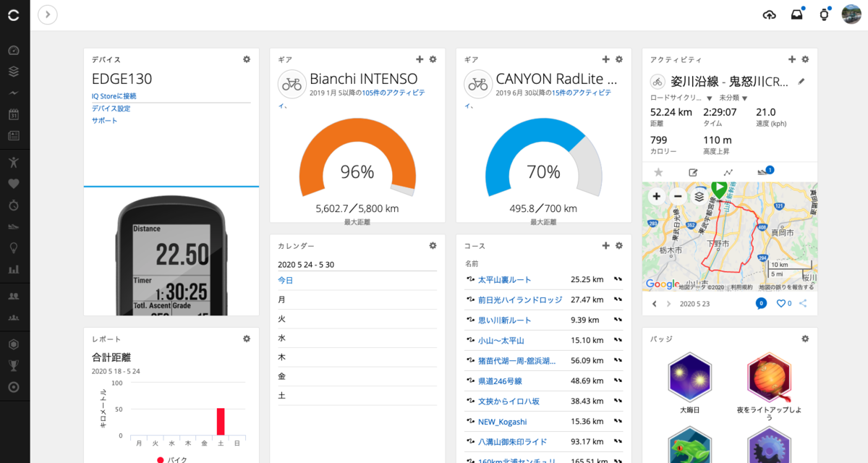Open settings gear on デバイス card
This screenshot has height=463, width=868.
(247, 59)
